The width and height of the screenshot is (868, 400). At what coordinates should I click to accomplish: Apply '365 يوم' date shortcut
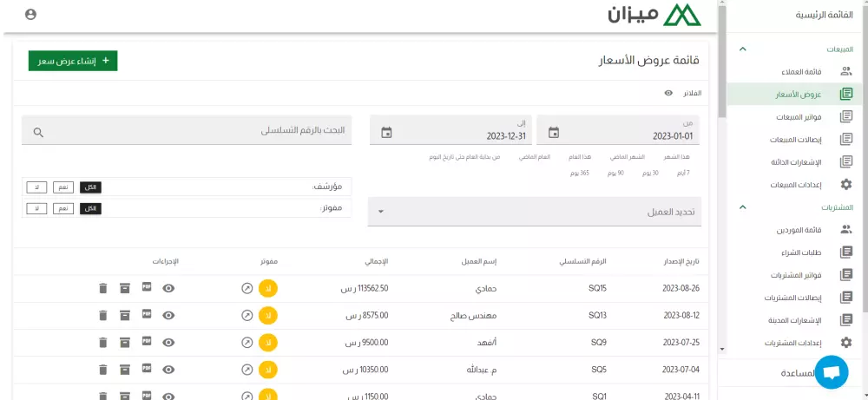(x=580, y=174)
